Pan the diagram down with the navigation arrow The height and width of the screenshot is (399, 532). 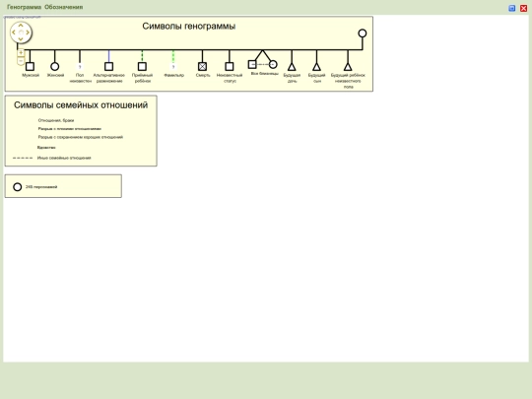pyautogui.click(x=21, y=39)
